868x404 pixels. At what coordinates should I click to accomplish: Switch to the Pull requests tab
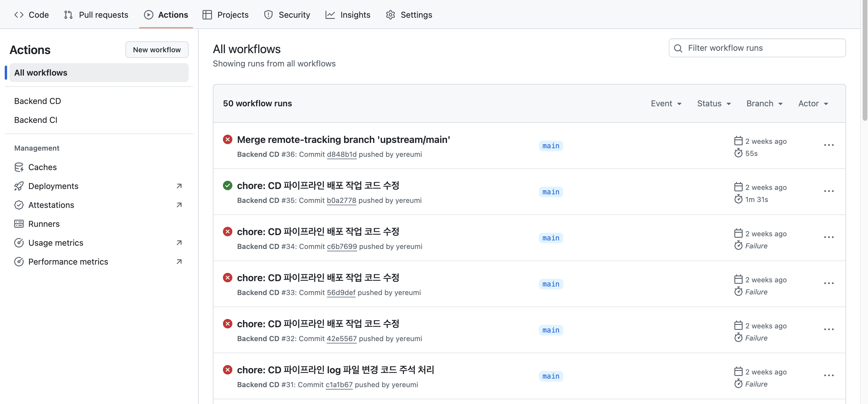click(x=96, y=15)
